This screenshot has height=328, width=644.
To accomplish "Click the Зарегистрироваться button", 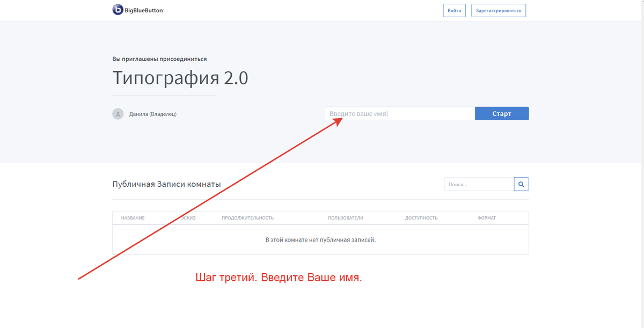I will coord(499,11).
